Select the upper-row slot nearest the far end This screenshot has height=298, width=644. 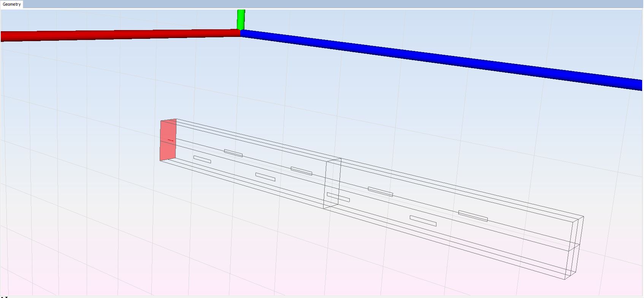[473, 216]
